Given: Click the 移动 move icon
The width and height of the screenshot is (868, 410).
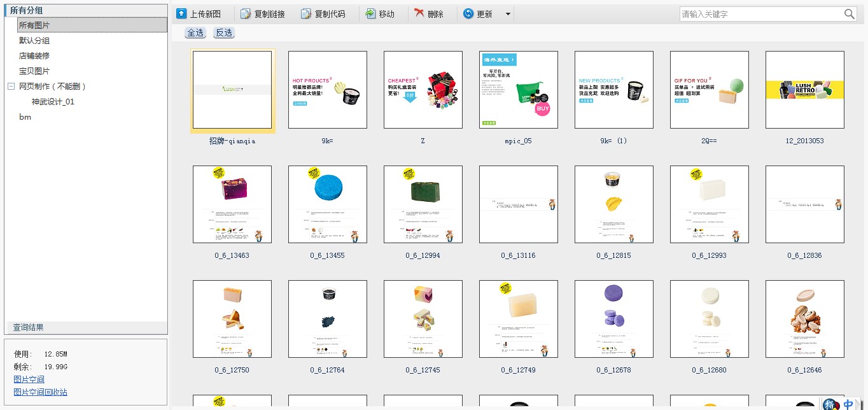Looking at the screenshot, I should 370,13.
